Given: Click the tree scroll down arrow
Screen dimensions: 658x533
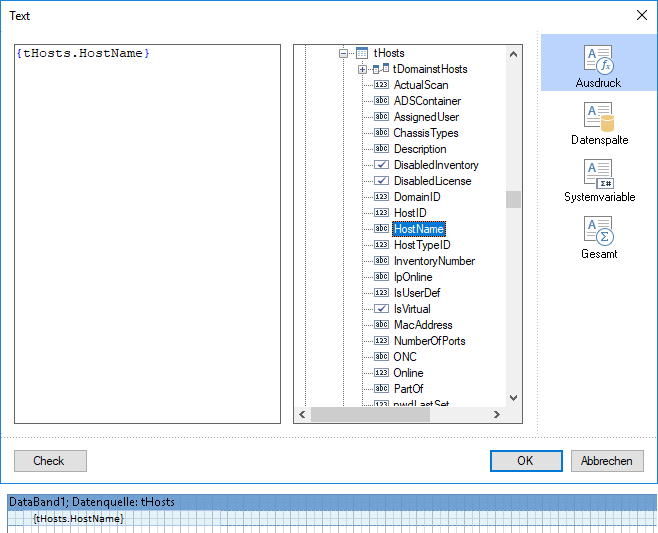Looking at the screenshot, I should 513,397.
